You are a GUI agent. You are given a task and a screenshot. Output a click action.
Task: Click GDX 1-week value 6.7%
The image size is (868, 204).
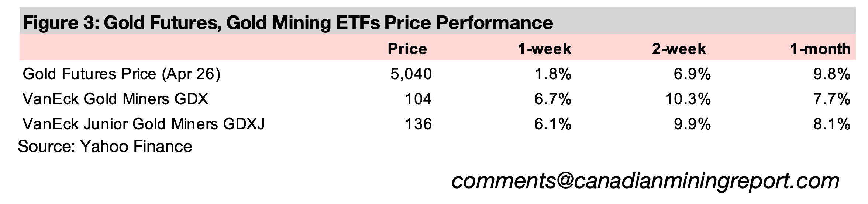point(553,99)
